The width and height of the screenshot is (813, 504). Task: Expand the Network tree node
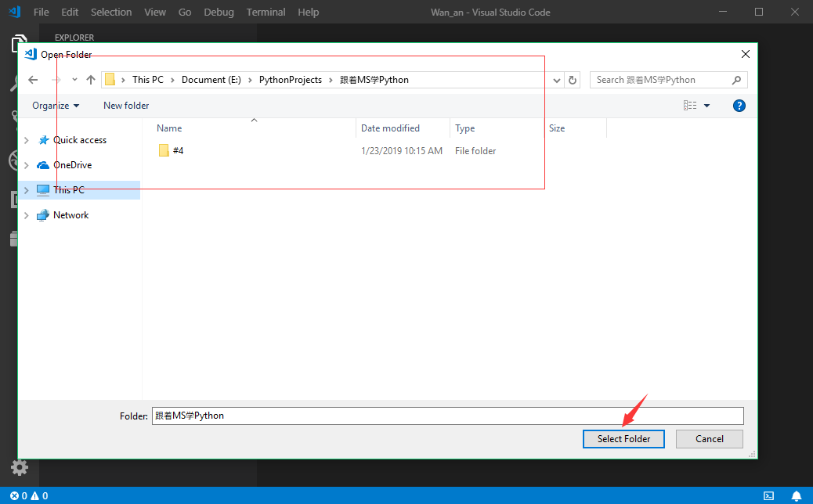(x=27, y=215)
